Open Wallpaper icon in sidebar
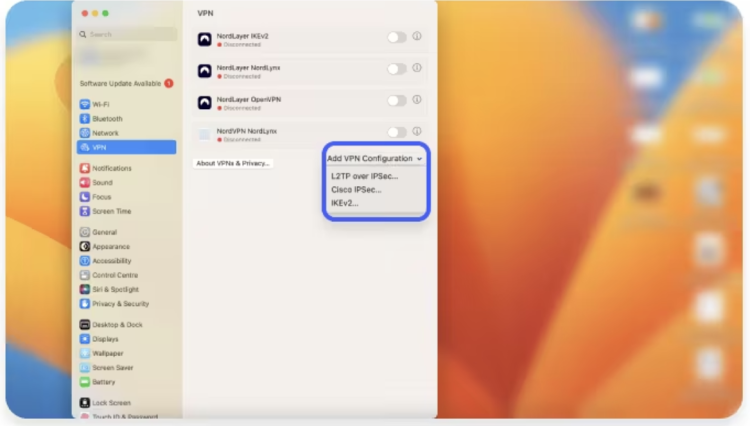The image size is (750, 426). [x=85, y=353]
